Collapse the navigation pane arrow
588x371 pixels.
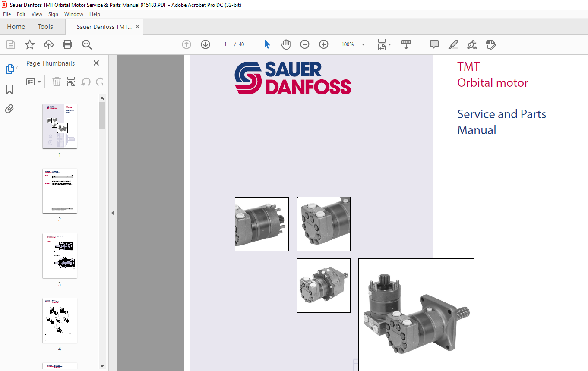tap(112, 213)
